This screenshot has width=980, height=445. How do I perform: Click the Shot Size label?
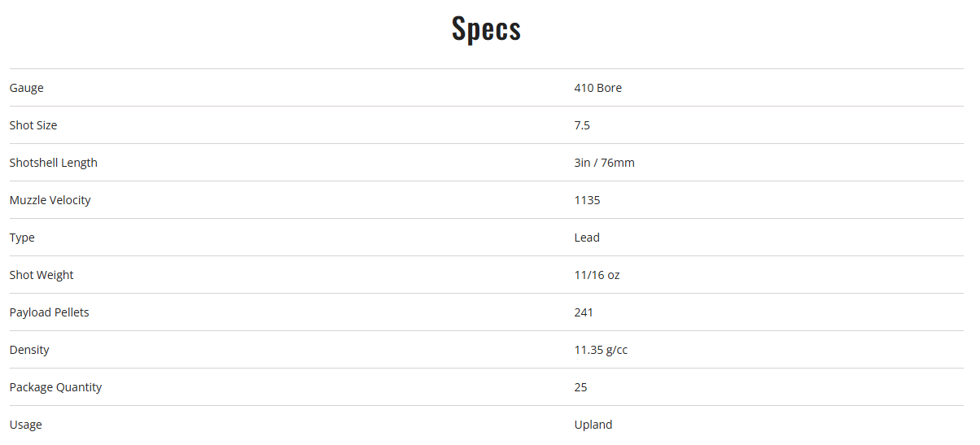[33, 125]
